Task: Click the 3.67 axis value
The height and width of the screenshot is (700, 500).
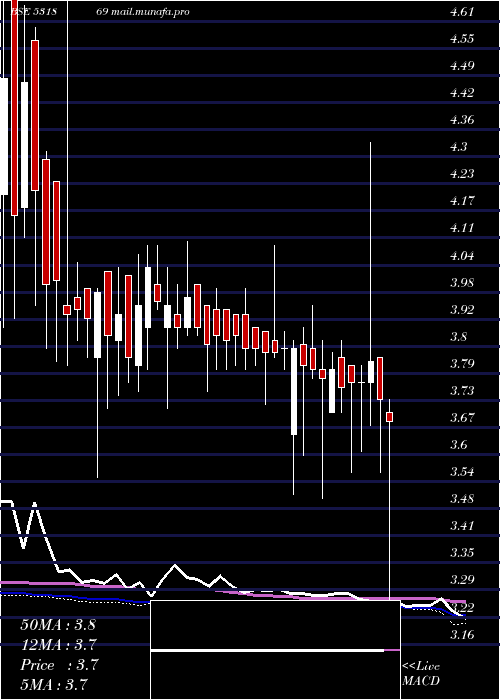Action: tap(462, 417)
